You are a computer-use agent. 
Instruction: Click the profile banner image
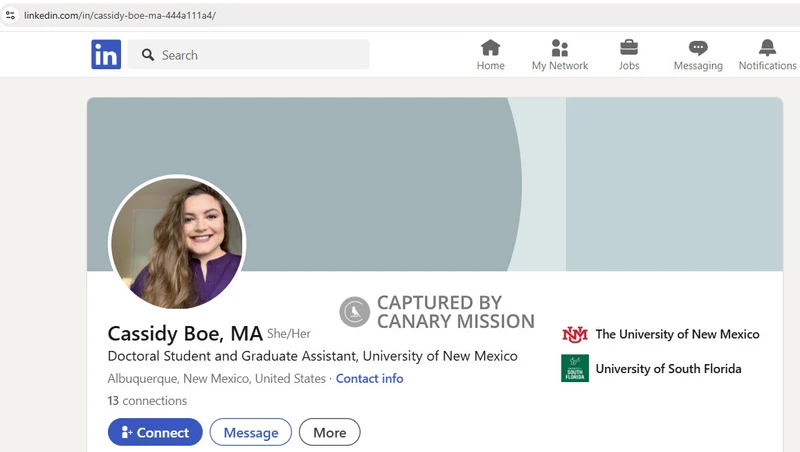point(435,184)
